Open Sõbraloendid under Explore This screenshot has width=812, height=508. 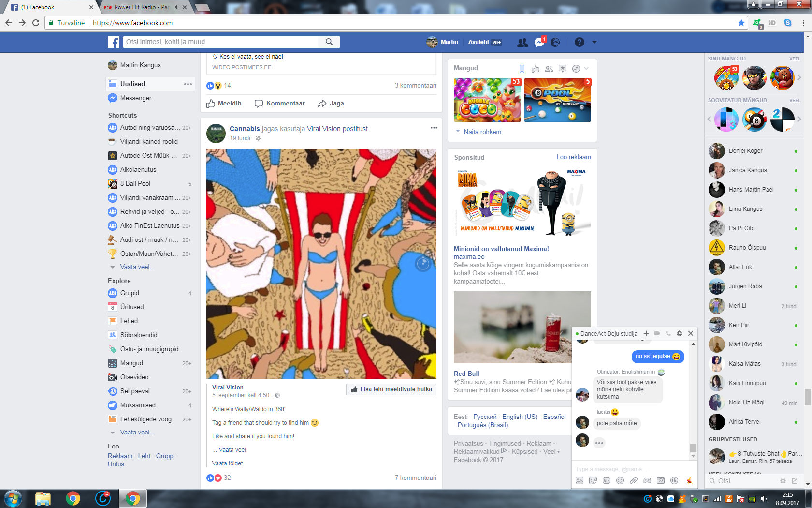point(138,335)
